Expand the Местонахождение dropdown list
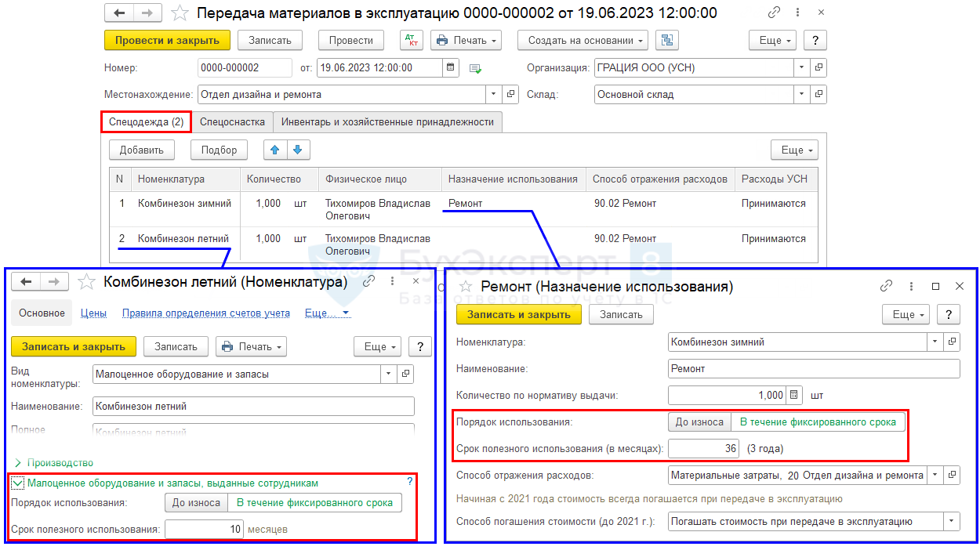This screenshot has width=980, height=550. click(x=494, y=95)
